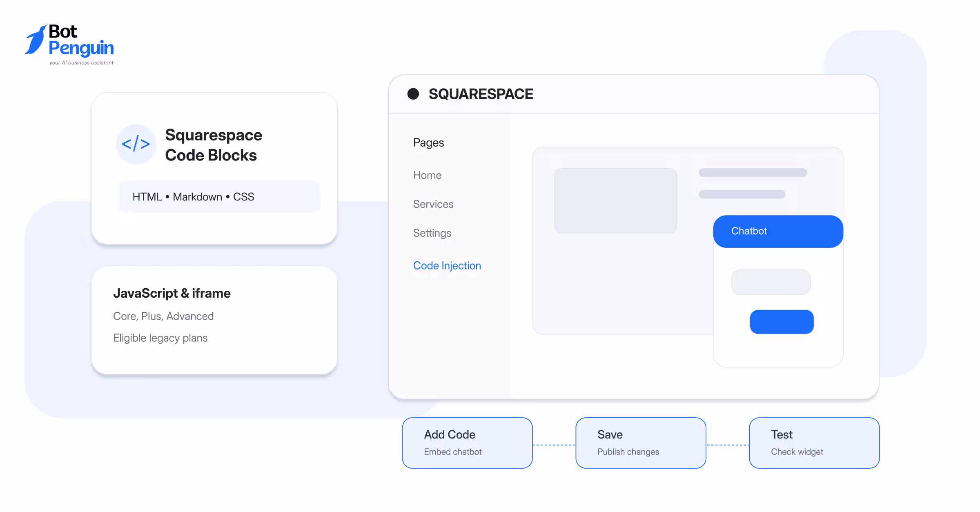
Task: Click the SQUARESPACE title text
Action: point(481,94)
